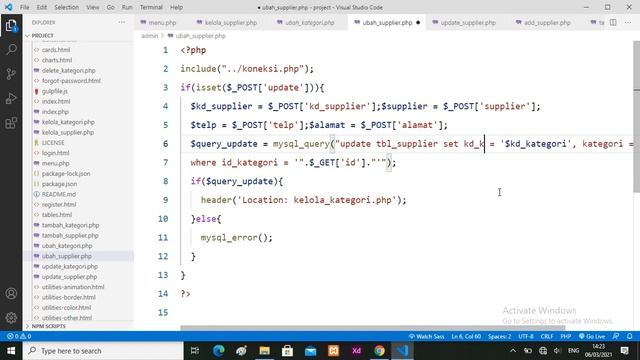This screenshot has width=640, height=360.
Task: Click the Split Editor icon
Action: (x=613, y=22)
